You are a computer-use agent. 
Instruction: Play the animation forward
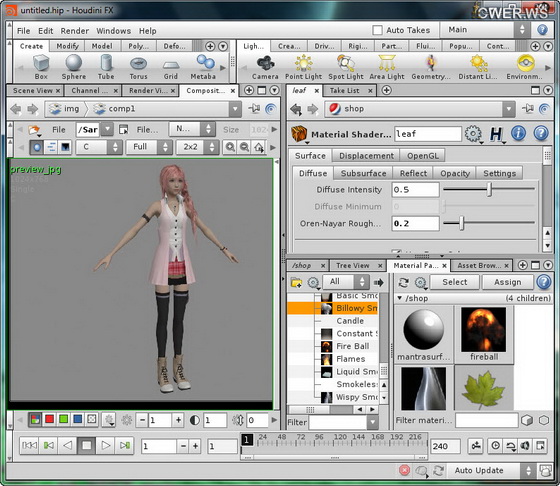click(106, 445)
